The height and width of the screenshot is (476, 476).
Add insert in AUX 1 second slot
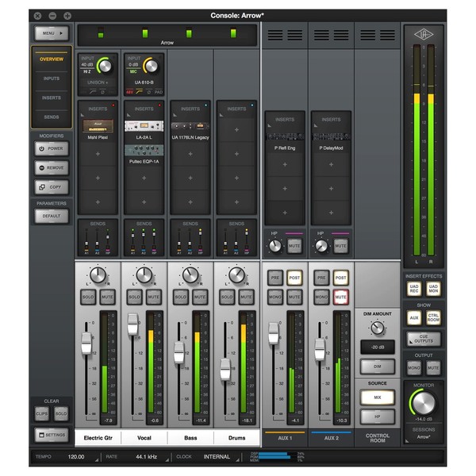click(285, 164)
